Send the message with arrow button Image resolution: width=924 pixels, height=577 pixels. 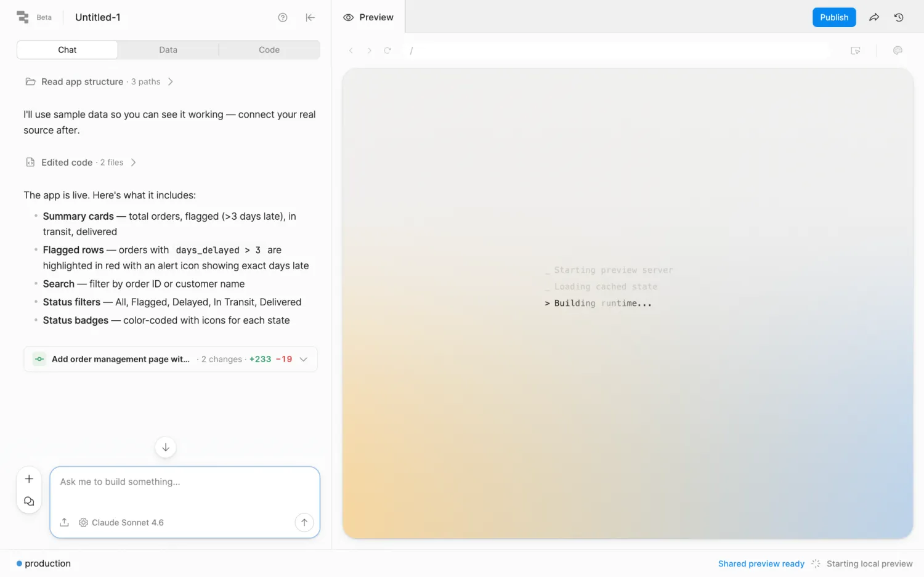(304, 522)
